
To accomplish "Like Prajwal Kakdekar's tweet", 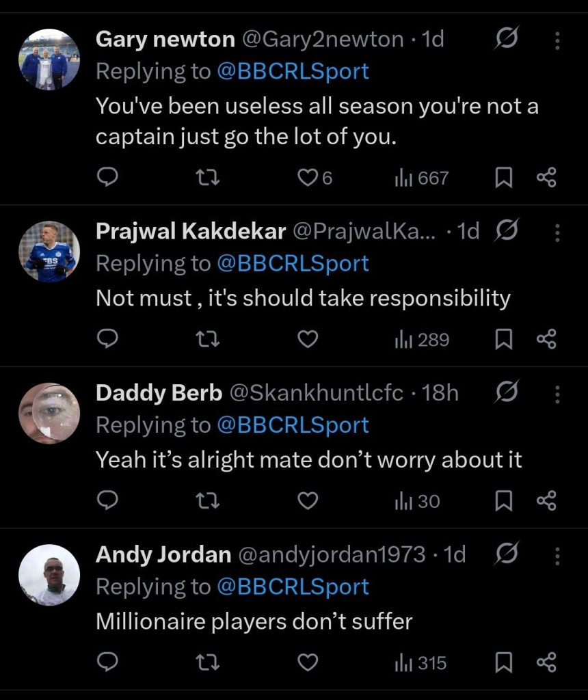I will (308, 340).
